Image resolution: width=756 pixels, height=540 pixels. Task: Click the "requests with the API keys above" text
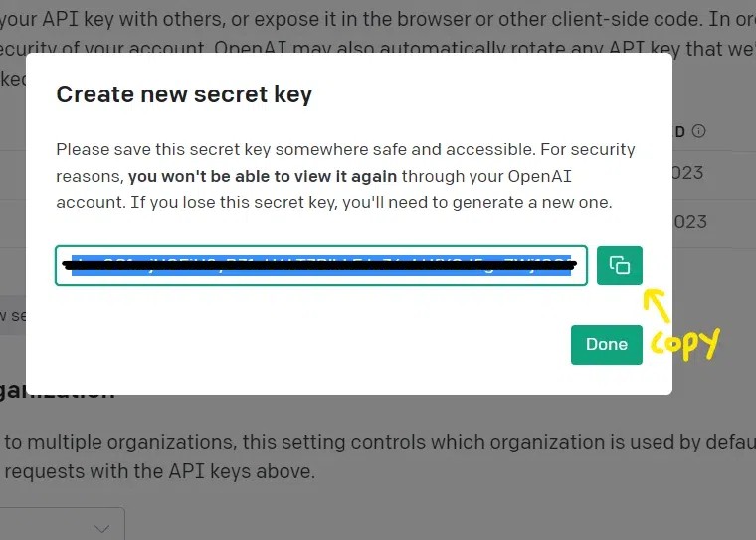[x=159, y=471]
